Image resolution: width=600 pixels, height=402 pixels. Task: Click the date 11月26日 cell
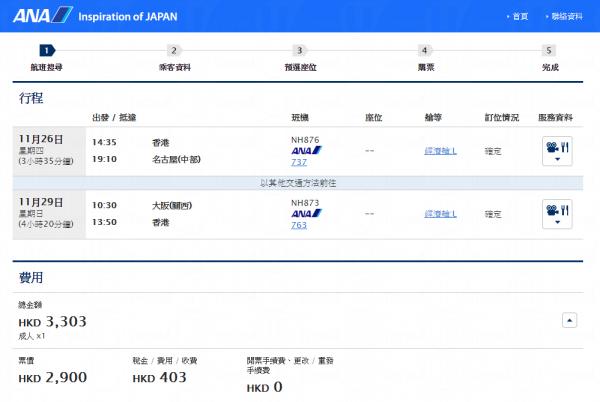49,151
